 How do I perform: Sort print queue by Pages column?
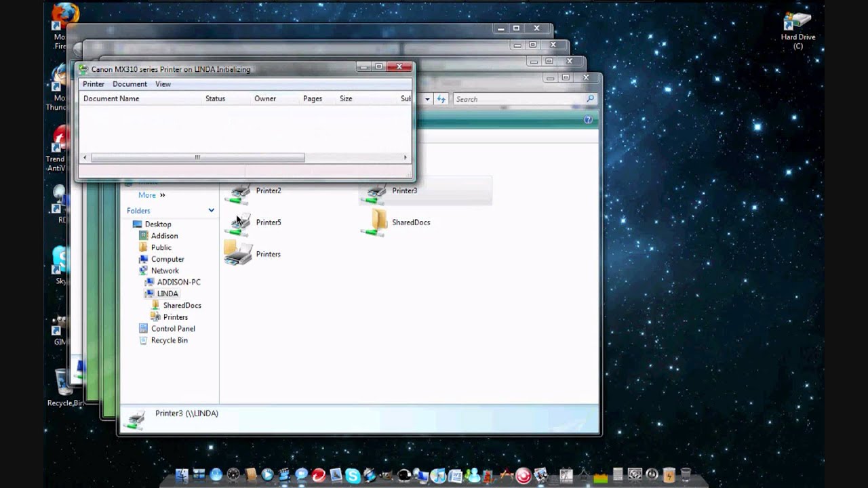(313, 98)
